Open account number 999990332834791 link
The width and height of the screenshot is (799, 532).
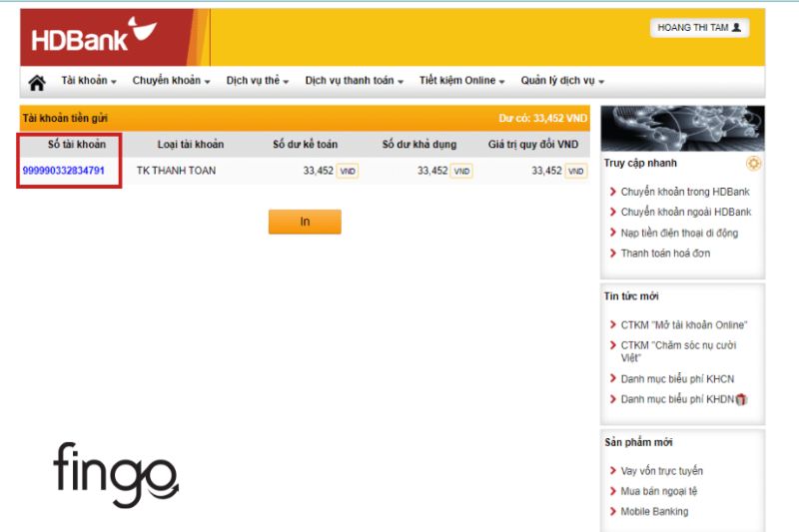[x=63, y=171]
